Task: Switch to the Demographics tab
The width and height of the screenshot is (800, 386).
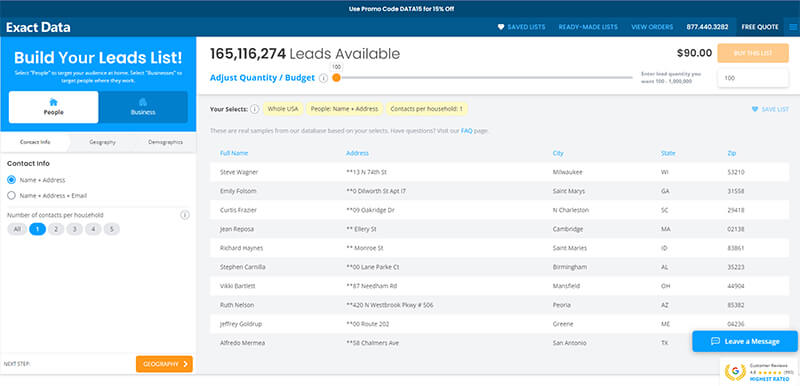Action: click(165, 142)
